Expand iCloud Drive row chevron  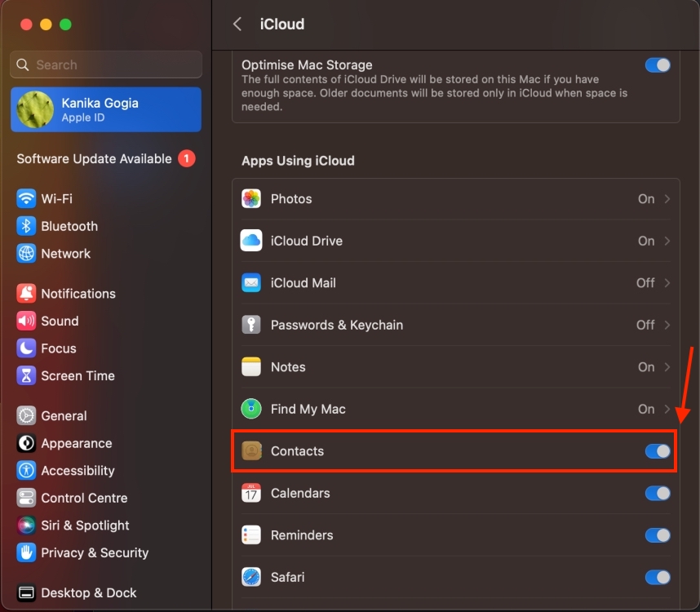tap(667, 241)
